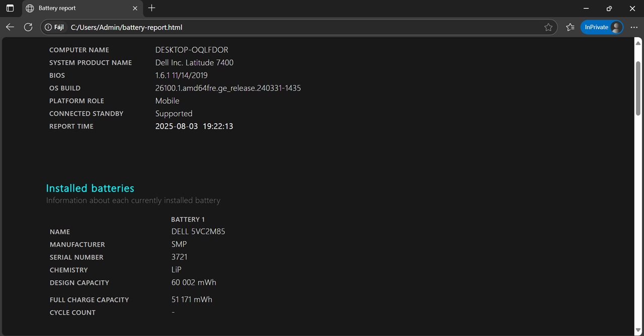Select the manufacturer value SMP
644x336 pixels.
tap(179, 244)
